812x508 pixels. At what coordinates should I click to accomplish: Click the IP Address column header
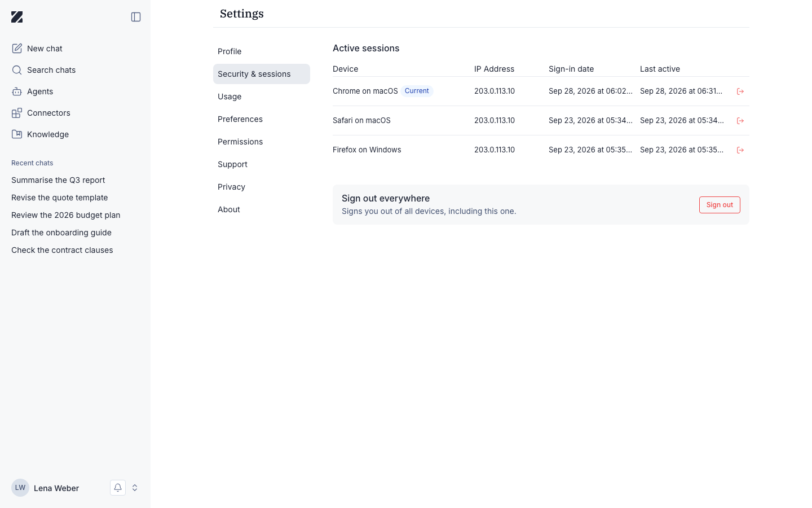494,69
